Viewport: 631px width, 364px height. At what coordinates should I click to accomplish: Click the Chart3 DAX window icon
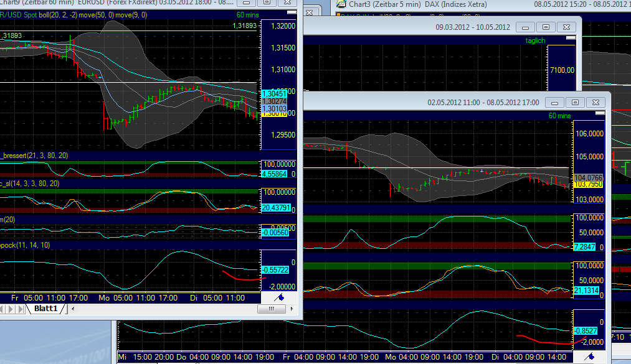coord(341,4)
